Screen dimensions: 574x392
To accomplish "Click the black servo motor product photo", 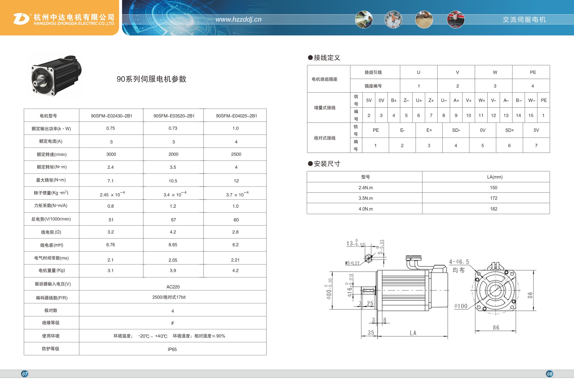I will pyautogui.click(x=56, y=75).
